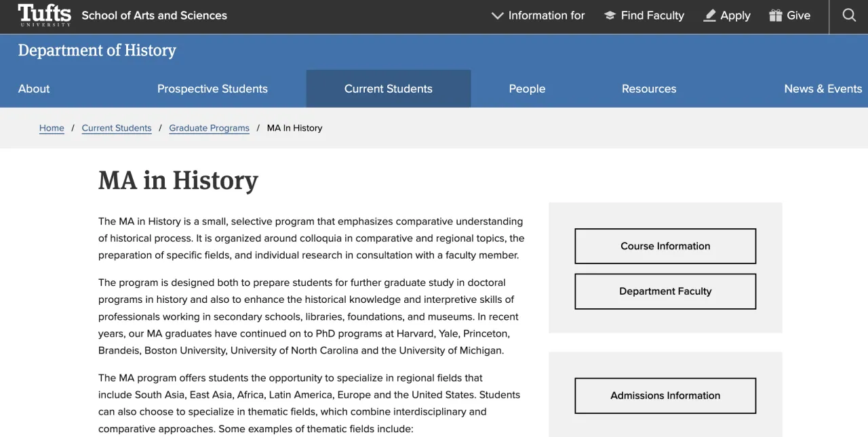
Task: Select the Current Students tab
Action: (x=388, y=89)
